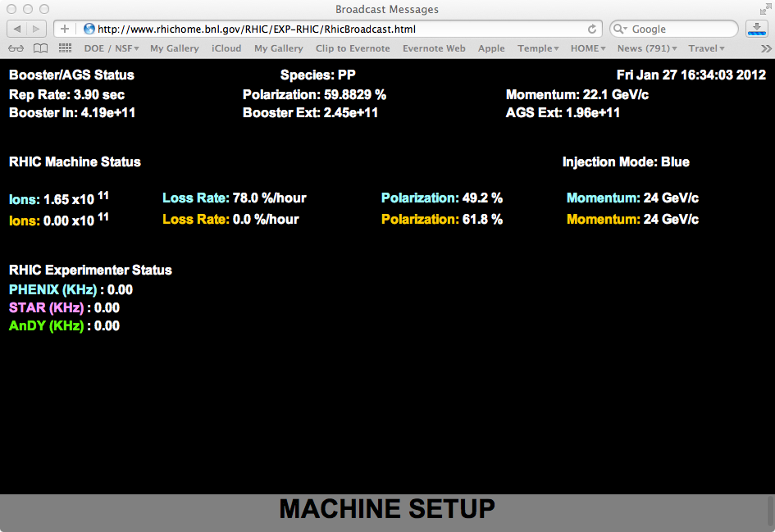
Task: Open the Clip to Evernote bookmark
Action: (353, 48)
